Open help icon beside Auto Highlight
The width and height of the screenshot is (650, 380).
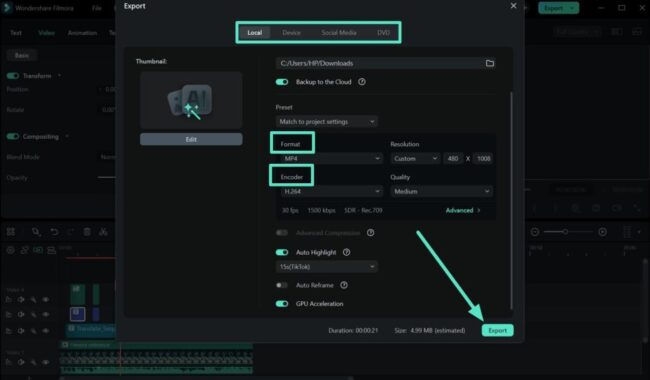[x=347, y=252]
